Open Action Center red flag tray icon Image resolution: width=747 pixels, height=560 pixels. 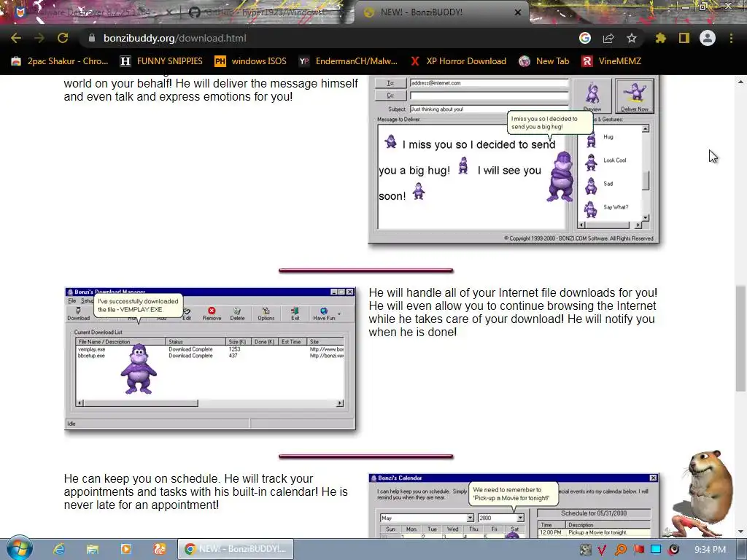tap(638, 550)
